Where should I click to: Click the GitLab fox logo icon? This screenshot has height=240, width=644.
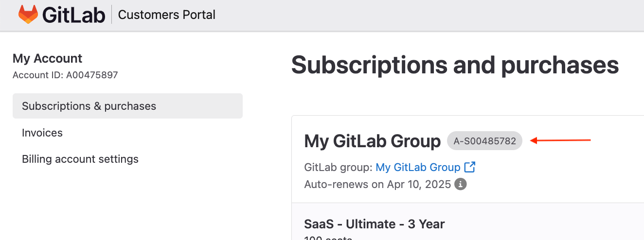pos(28,15)
